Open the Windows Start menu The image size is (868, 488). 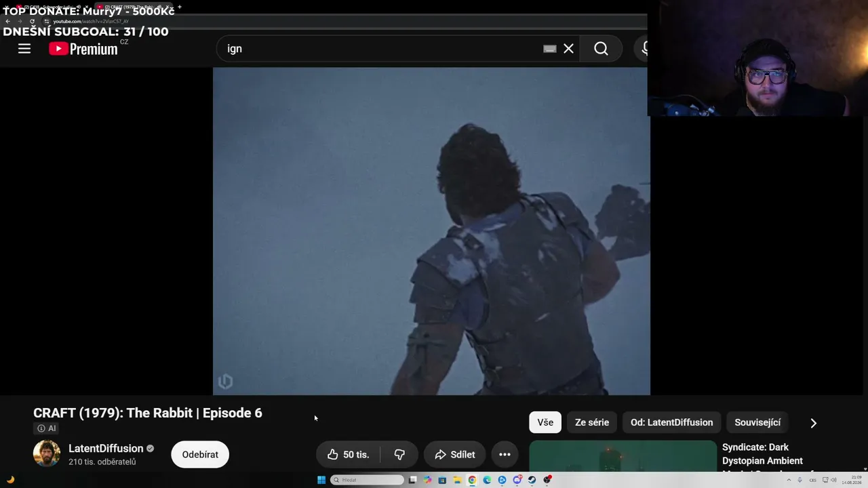click(x=321, y=480)
